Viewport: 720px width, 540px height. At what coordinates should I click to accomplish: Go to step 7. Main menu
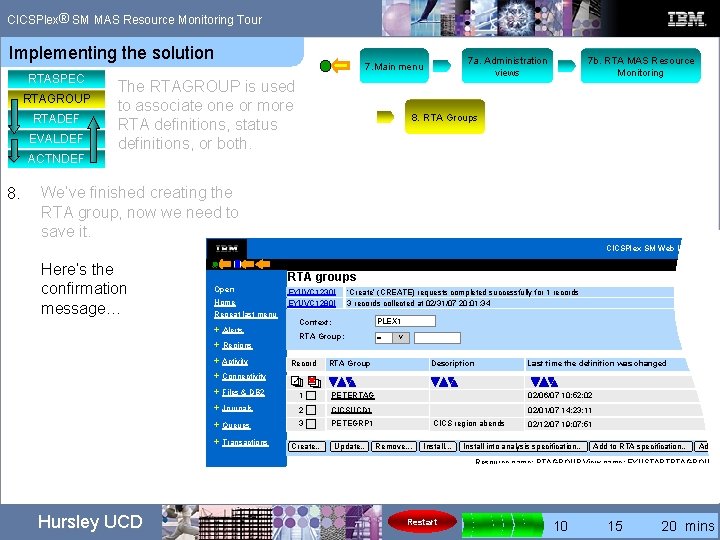click(394, 66)
